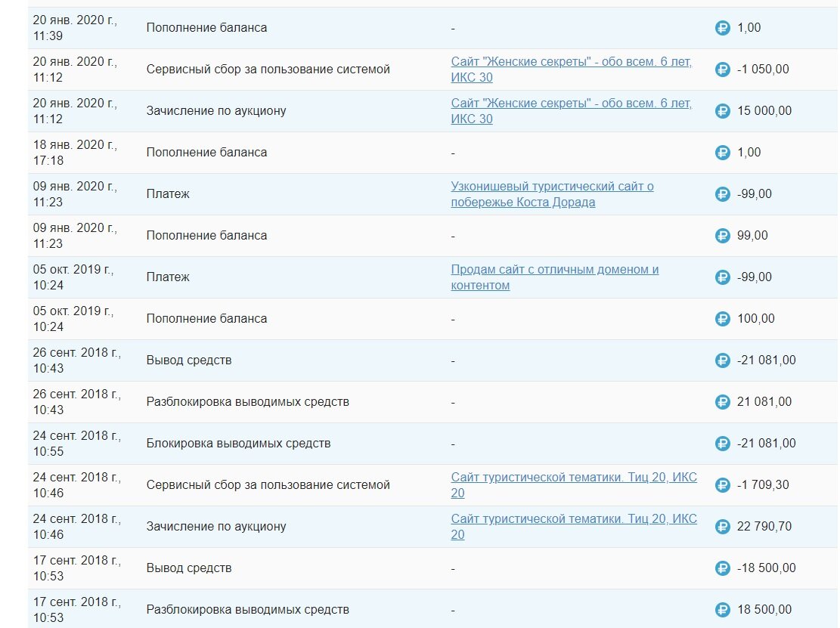Select amount -1 050,00
The image size is (840, 628).
point(763,70)
